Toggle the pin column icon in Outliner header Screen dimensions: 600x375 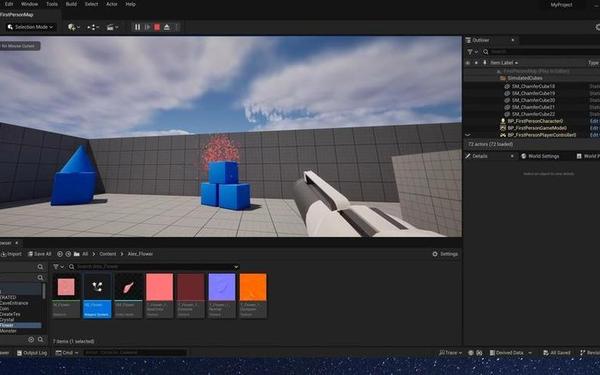coord(476,63)
